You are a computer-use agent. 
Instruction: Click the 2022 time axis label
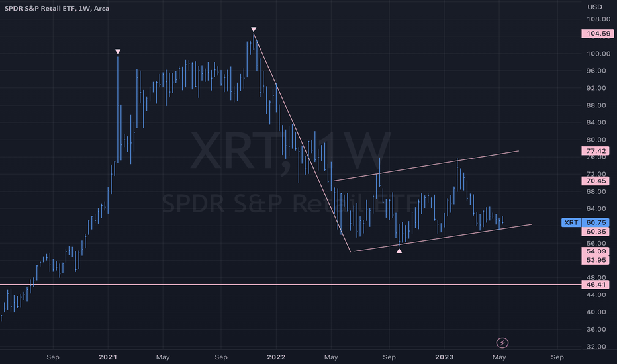pos(276,357)
